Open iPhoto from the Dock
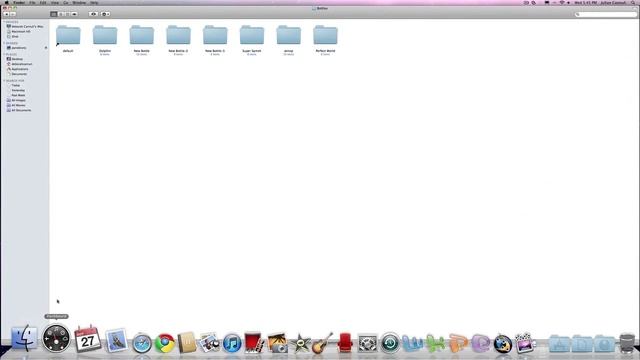This screenshot has width=640, height=360. coord(277,343)
